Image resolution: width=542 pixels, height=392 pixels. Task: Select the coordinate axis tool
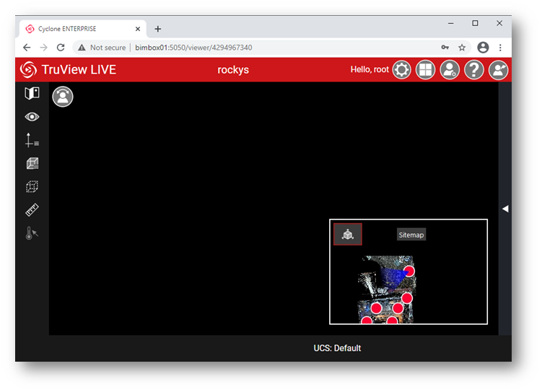(x=32, y=140)
